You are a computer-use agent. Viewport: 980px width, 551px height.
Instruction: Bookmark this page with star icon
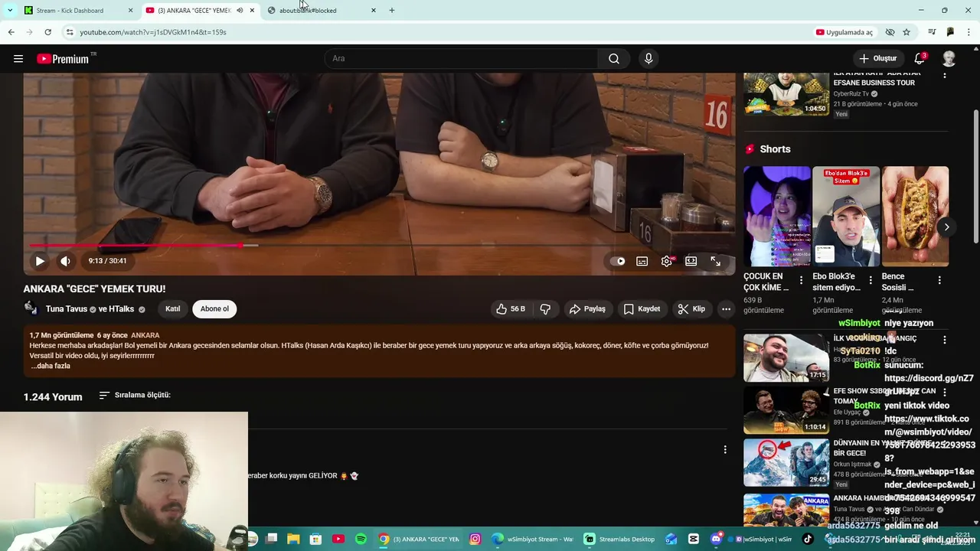coord(906,32)
